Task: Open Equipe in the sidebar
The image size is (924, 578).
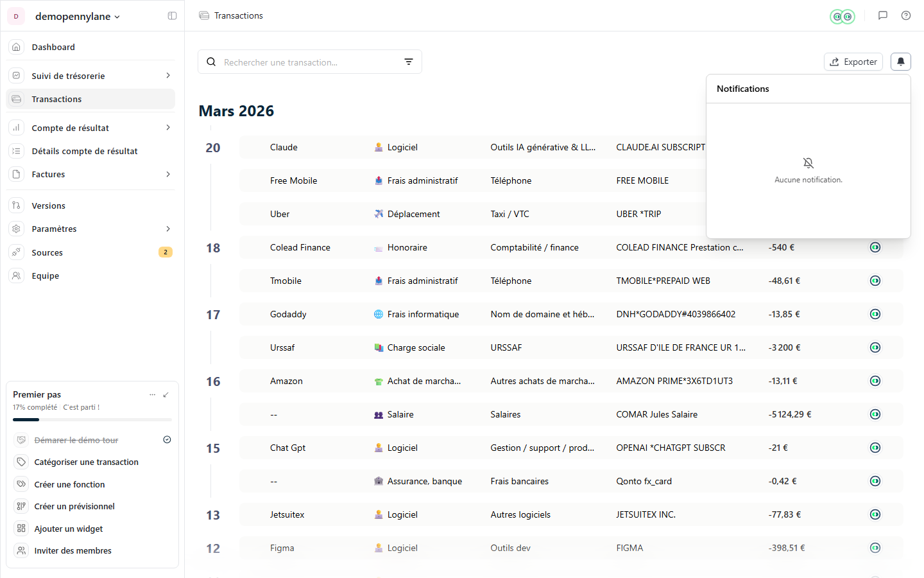Action: 90,276
